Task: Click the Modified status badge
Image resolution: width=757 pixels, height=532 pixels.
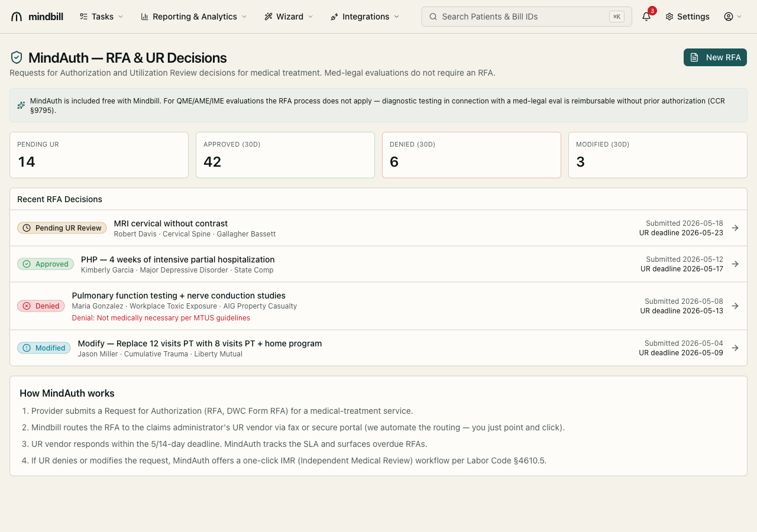Action: click(x=44, y=348)
